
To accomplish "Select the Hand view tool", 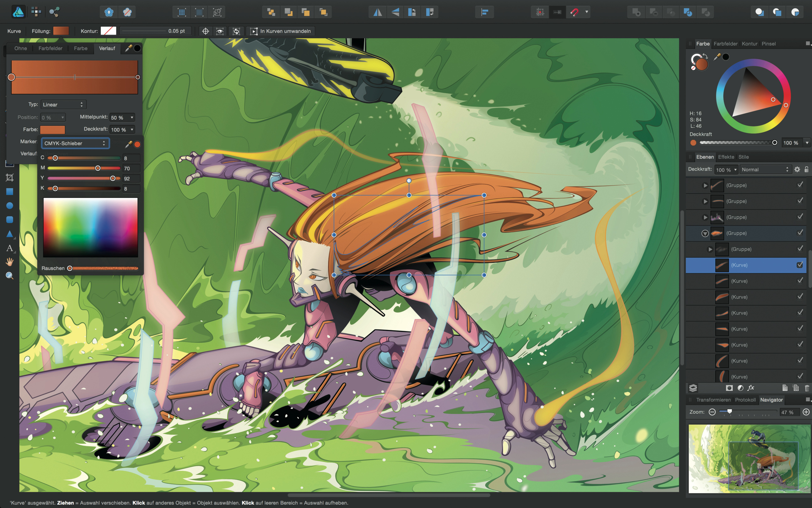I will [9, 262].
